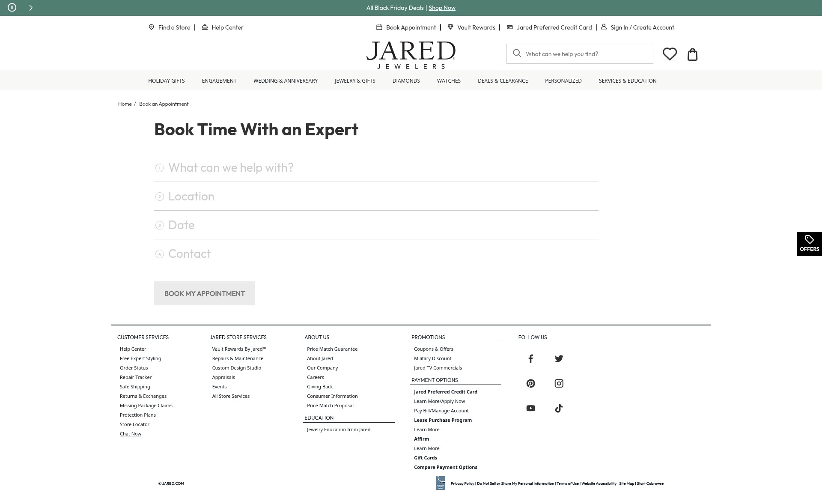Open the wishlist heart icon
Viewport: 822px width, 504px height.
click(x=670, y=54)
